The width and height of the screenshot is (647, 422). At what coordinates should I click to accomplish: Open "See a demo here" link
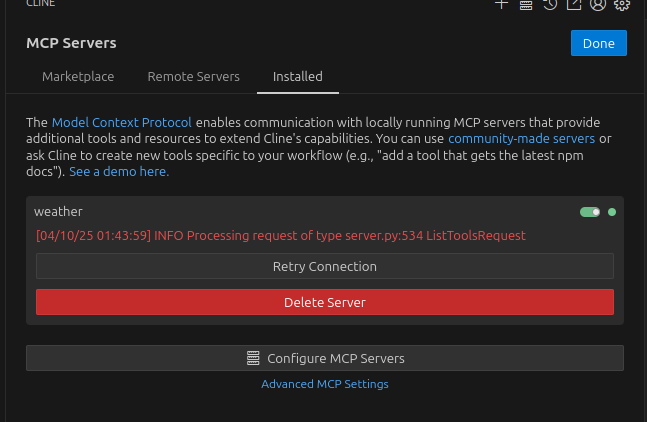(119, 172)
